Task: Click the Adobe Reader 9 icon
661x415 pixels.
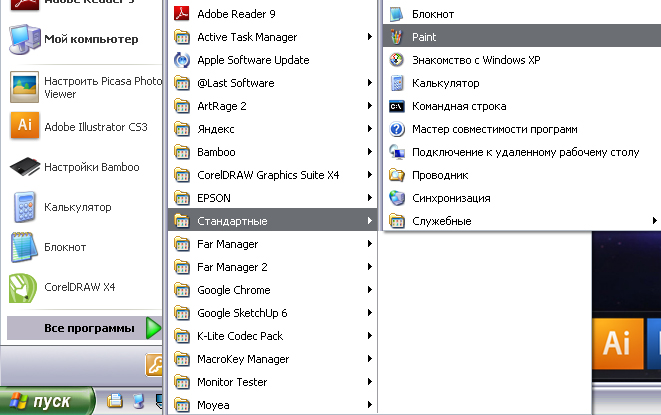Action: click(x=181, y=14)
